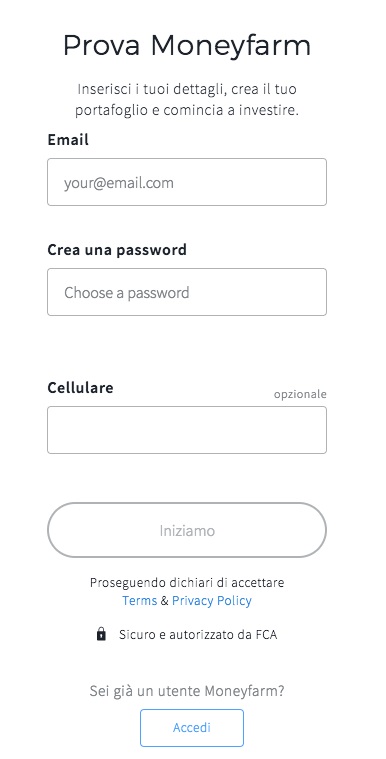Click Sei già un utente Moneyfarm text
The height and width of the screenshot is (759, 386).
187,691
